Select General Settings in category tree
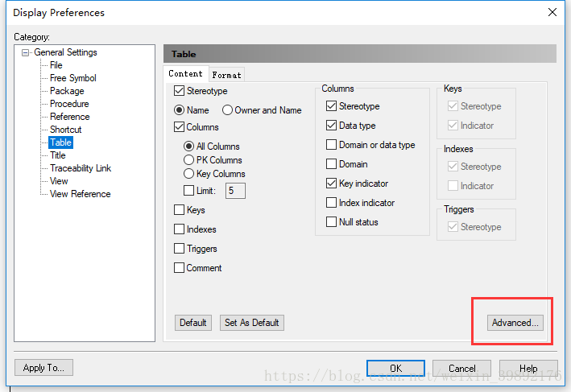Image resolution: width=571 pixels, height=392 pixels. click(x=65, y=52)
